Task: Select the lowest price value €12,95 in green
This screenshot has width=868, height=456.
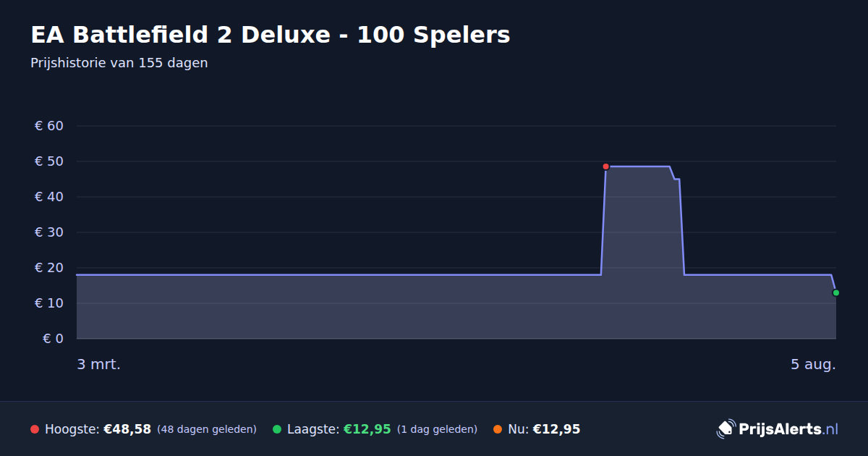Action: [x=367, y=429]
